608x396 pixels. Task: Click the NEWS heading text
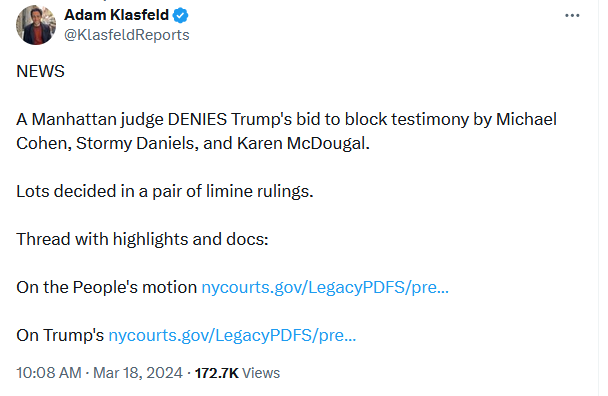40,71
